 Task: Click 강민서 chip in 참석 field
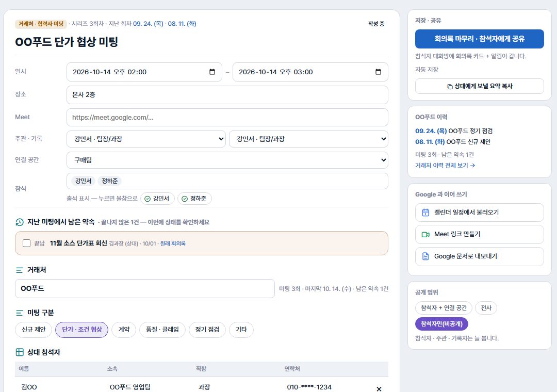(x=84, y=181)
